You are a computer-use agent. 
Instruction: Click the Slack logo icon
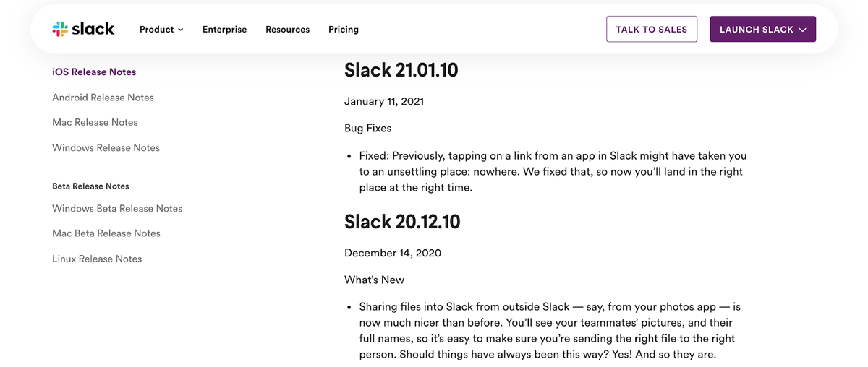[x=60, y=29]
